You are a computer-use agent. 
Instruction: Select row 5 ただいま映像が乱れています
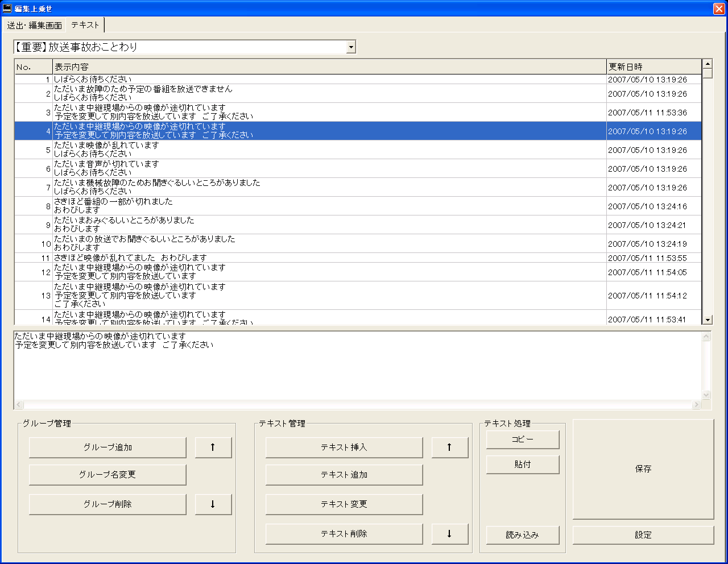[358, 150]
